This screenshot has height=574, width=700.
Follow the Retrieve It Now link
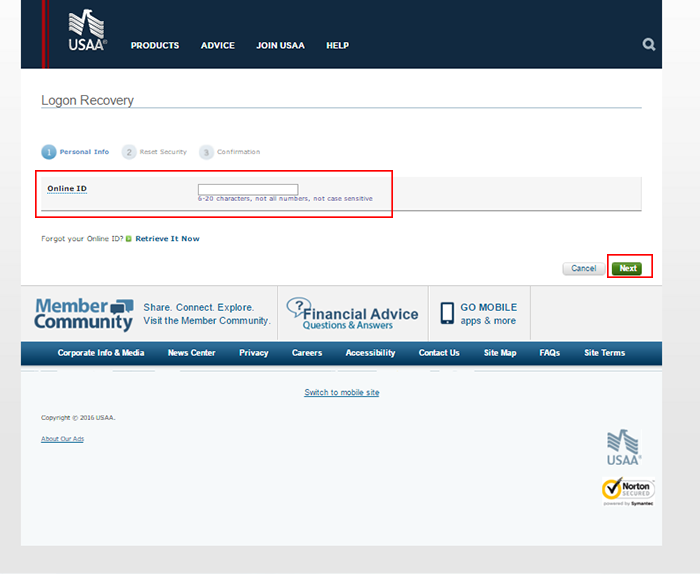(167, 239)
